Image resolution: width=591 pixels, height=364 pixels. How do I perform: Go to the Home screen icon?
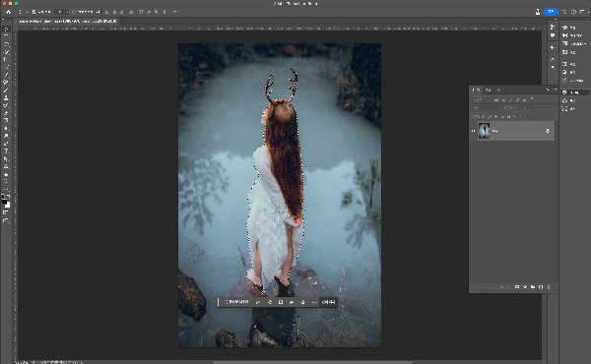click(x=8, y=12)
